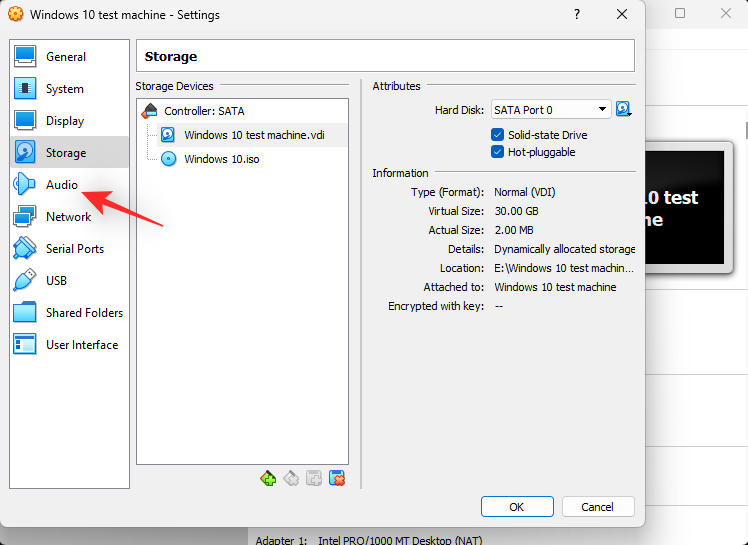Click the Serial Ports connector icon
This screenshot has height=545, width=748.
[x=25, y=249]
